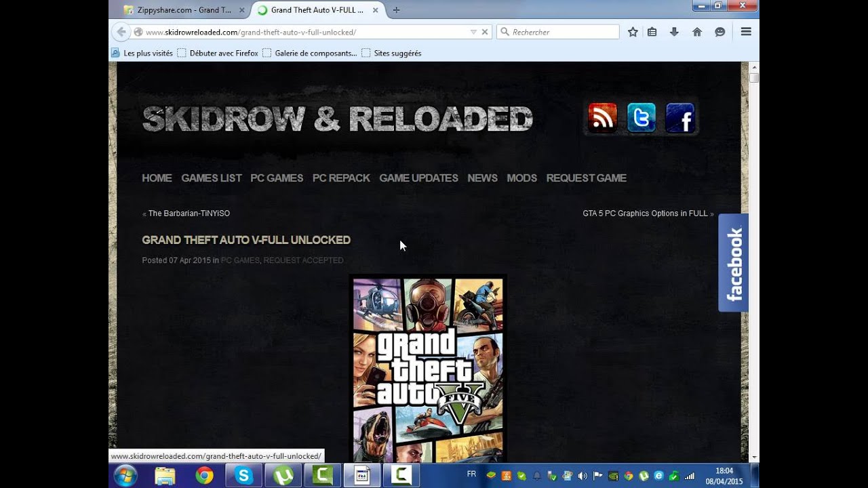
Task: Open GAMES LIST in the site menu
Action: tap(212, 178)
